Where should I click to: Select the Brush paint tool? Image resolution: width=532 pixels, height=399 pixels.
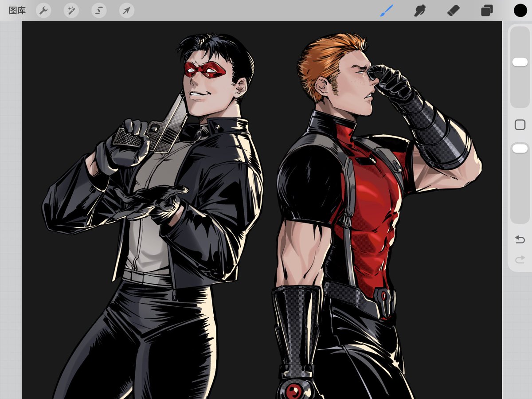click(387, 10)
